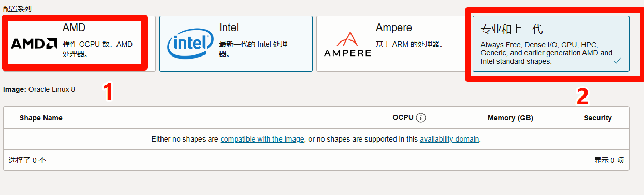Select the AMD shape series card
The height and width of the screenshot is (195, 644).
click(78, 44)
